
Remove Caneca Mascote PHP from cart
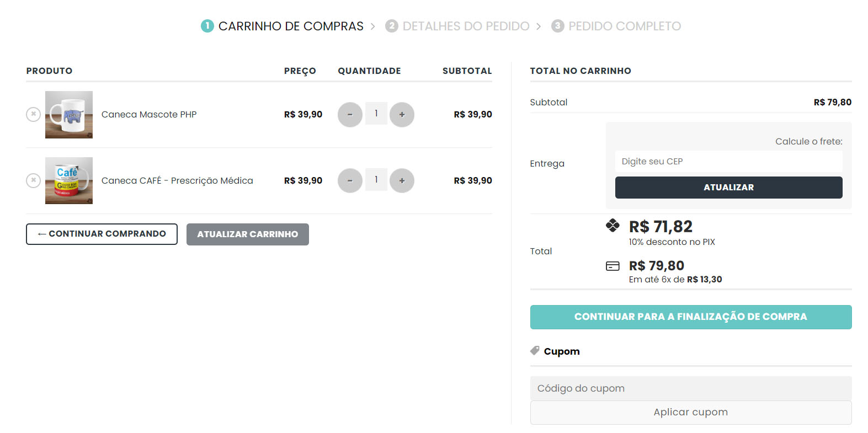(33, 114)
